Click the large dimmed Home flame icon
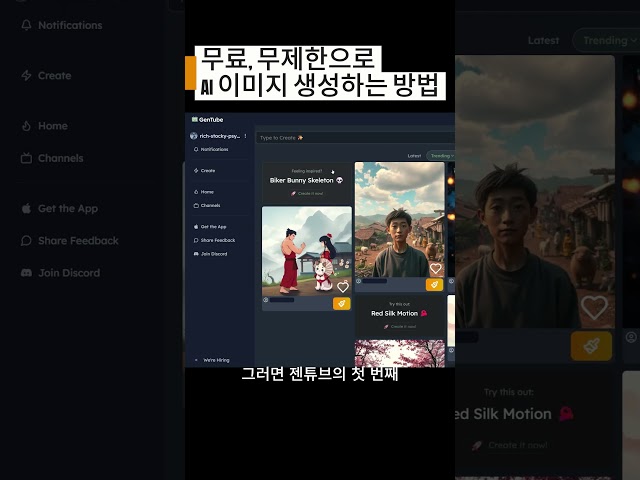Screen dimensions: 640x480 point(26,126)
